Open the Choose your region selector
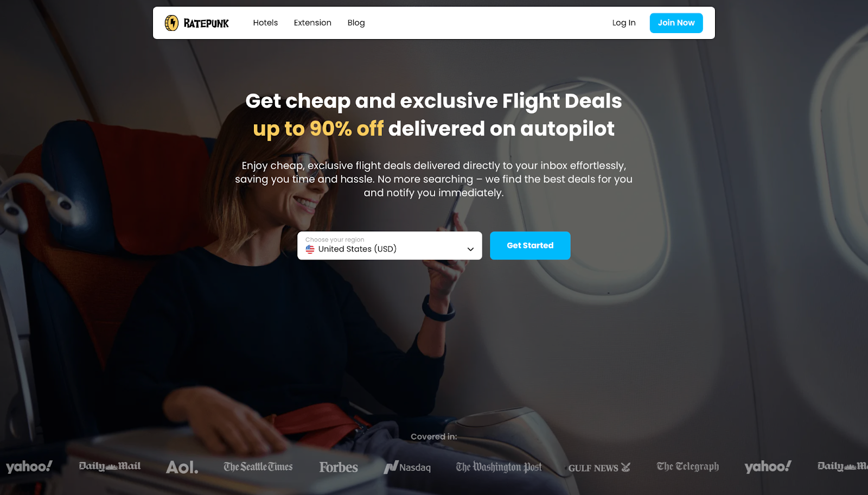Viewport: 868px width, 495px height. [390, 246]
